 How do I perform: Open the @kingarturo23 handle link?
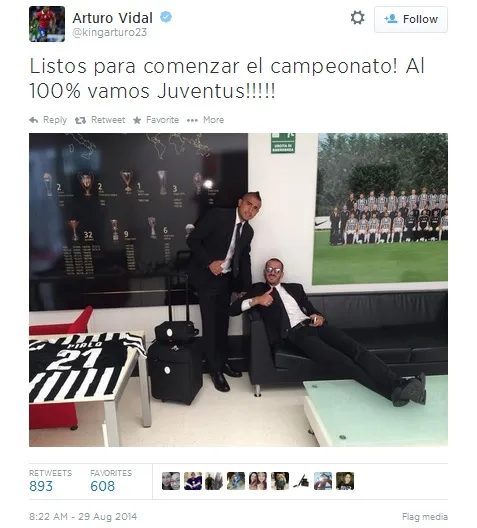pyautogui.click(x=109, y=32)
